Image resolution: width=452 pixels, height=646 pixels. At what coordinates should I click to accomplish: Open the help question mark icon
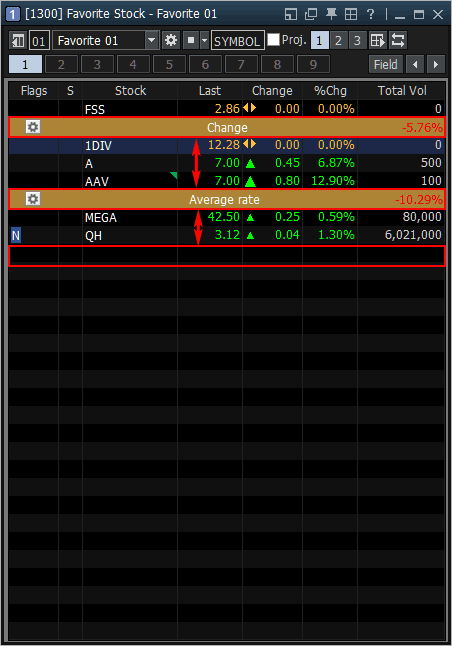(370, 14)
